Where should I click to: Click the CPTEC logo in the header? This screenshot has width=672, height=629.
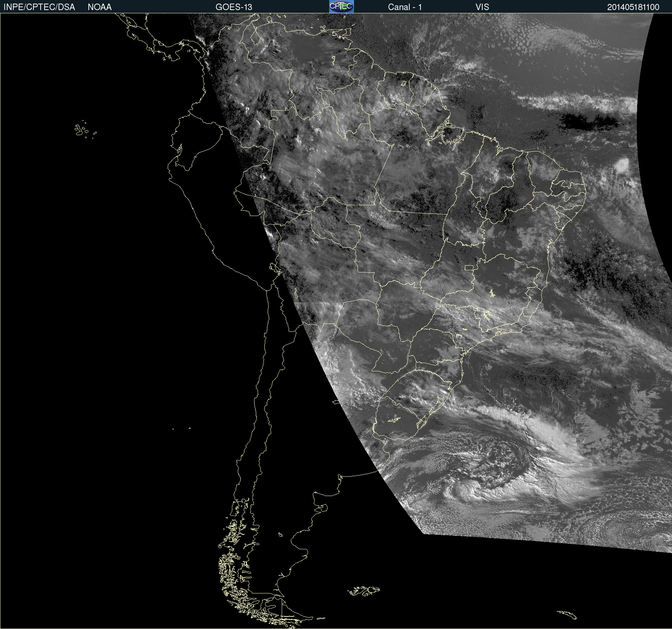[341, 6]
